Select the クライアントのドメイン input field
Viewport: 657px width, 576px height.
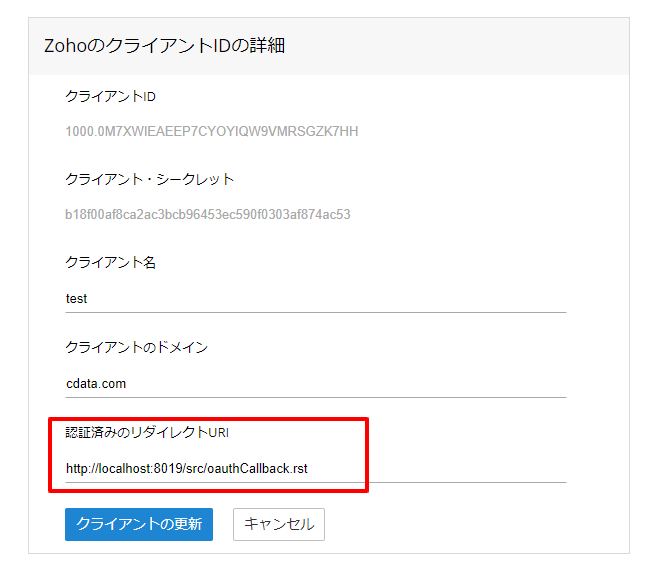tap(315, 383)
